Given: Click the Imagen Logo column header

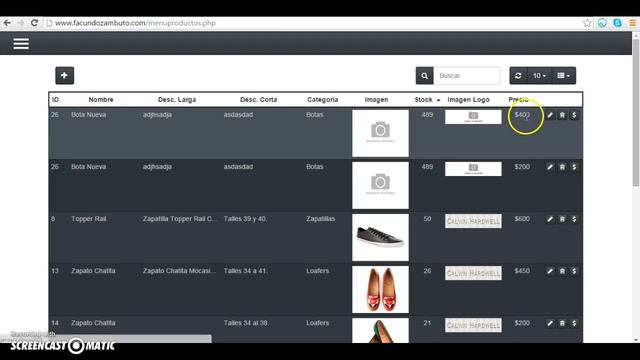Looking at the screenshot, I should pyautogui.click(x=468, y=100).
